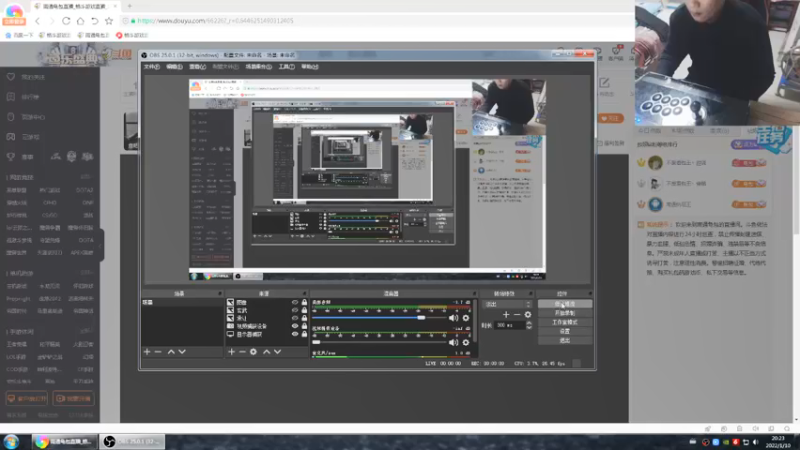Viewport: 800px width, 450px height.
Task: Float the Controls dock via header icon
Action: (x=590, y=294)
